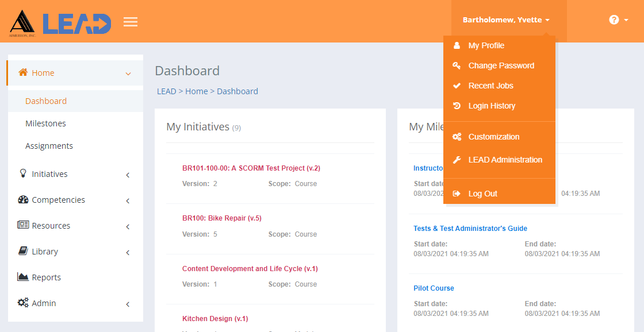644x332 pixels.
Task: Click the Admin gears icon in sidebar
Action: 23,303
